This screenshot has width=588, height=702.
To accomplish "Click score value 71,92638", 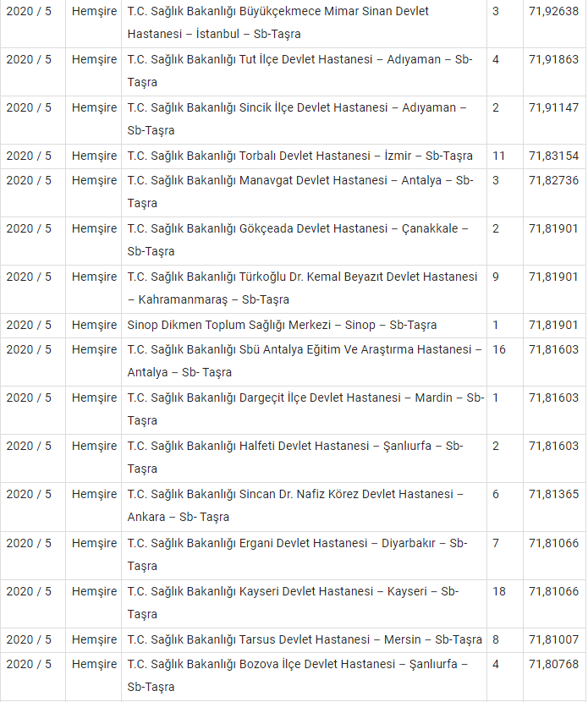I will point(553,11).
